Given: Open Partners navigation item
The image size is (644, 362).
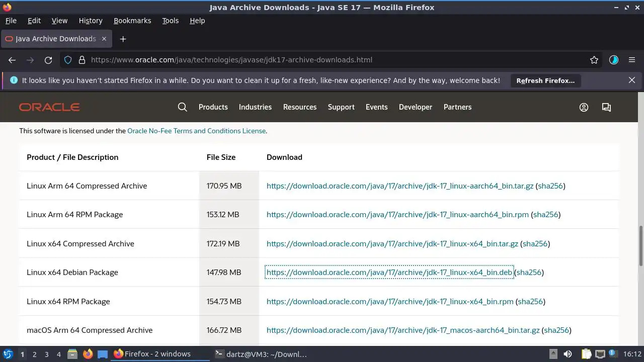Looking at the screenshot, I should (x=457, y=107).
